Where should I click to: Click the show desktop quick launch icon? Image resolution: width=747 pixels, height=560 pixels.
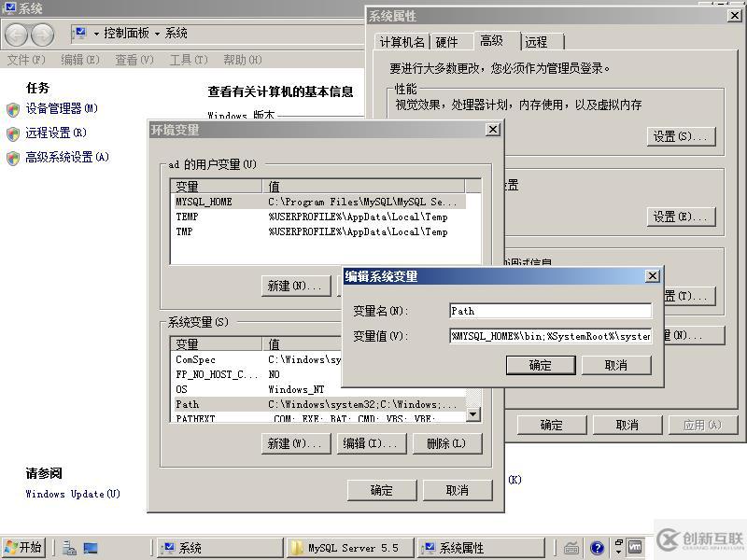pyautogui.click(x=91, y=548)
